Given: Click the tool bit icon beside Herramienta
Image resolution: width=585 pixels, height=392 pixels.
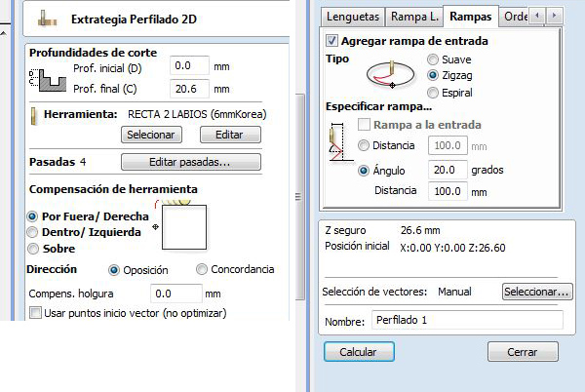Looking at the screenshot, I should pyautogui.click(x=34, y=116).
